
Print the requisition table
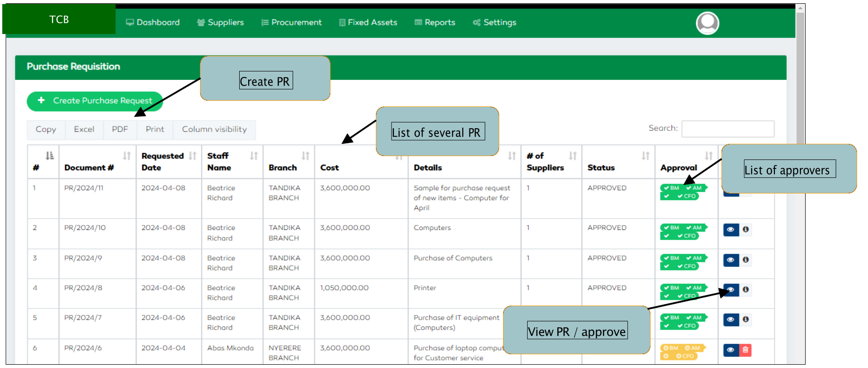pos(155,129)
